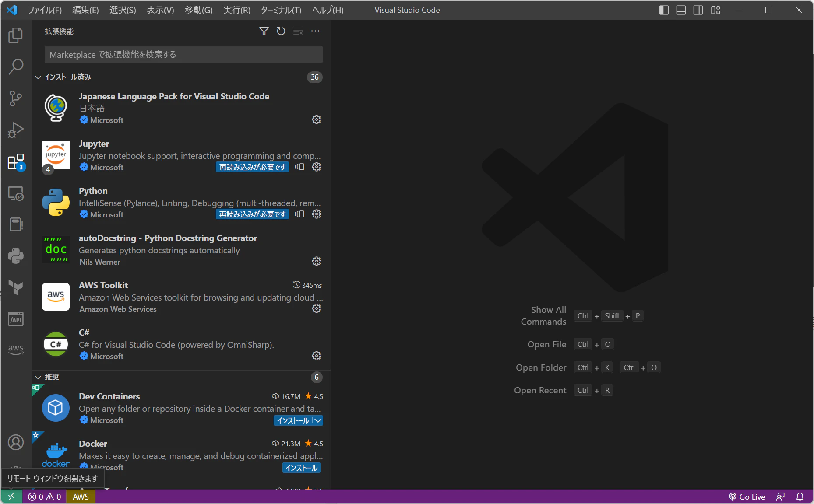Open the Explorer view in activity bar
Screen dimensions: 814x504
(x=16, y=35)
